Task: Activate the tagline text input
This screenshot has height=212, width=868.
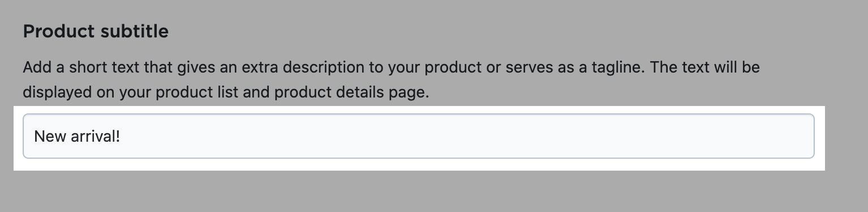Action: click(418, 136)
